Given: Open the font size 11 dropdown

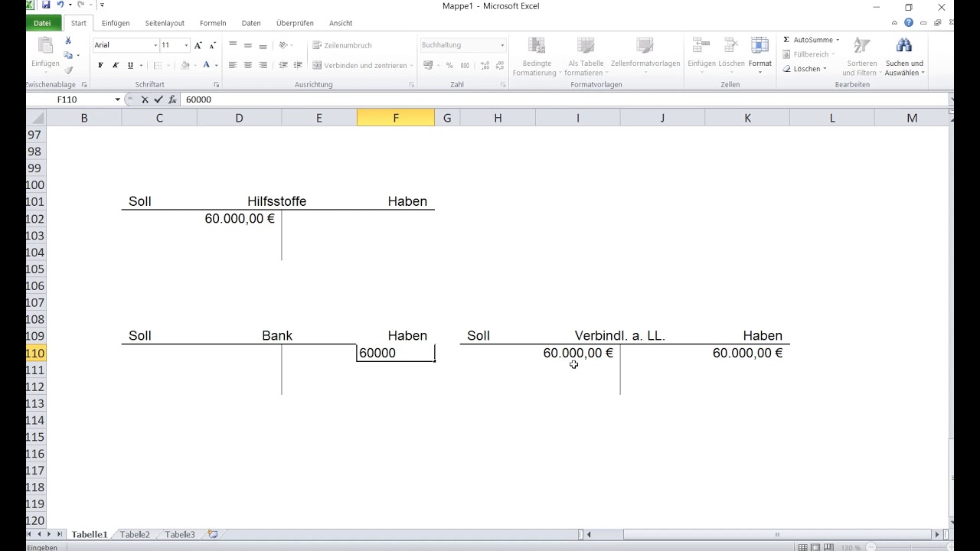Looking at the screenshot, I should [186, 45].
